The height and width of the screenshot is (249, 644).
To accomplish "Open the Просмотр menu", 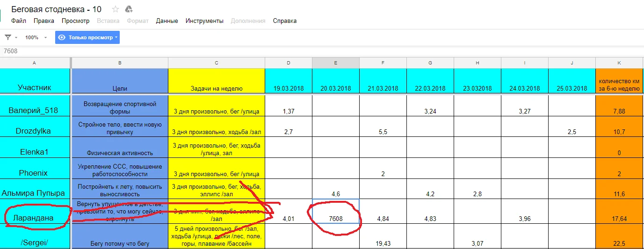I will [x=75, y=21].
